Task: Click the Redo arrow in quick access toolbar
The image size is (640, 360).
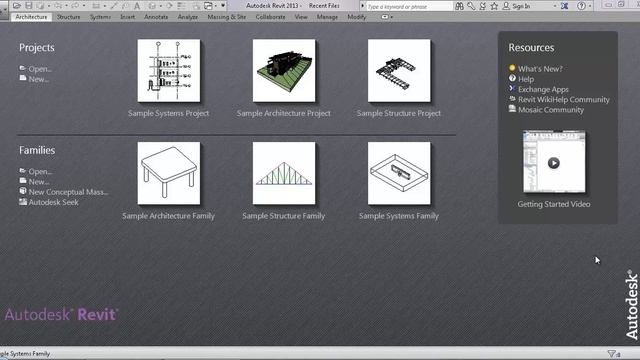Action: point(76,6)
